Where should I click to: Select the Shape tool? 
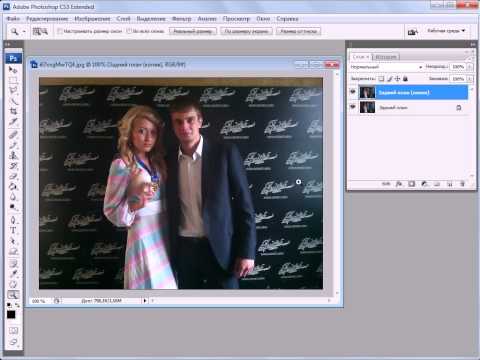[13, 251]
